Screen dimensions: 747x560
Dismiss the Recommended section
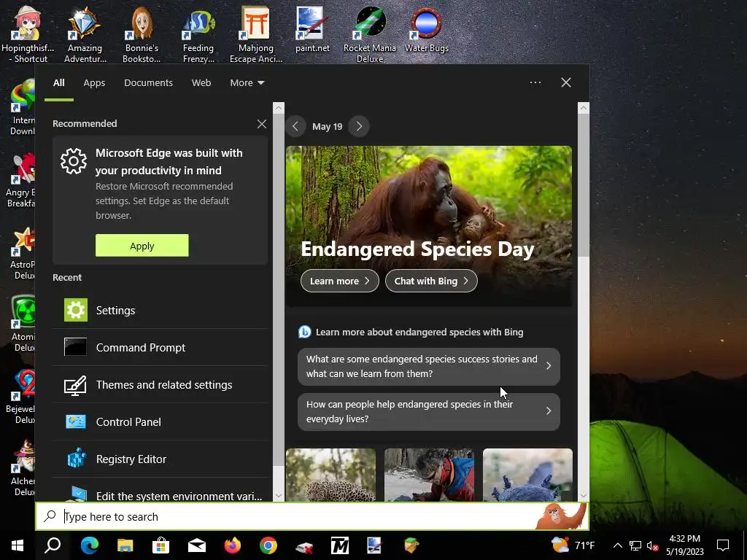click(262, 124)
